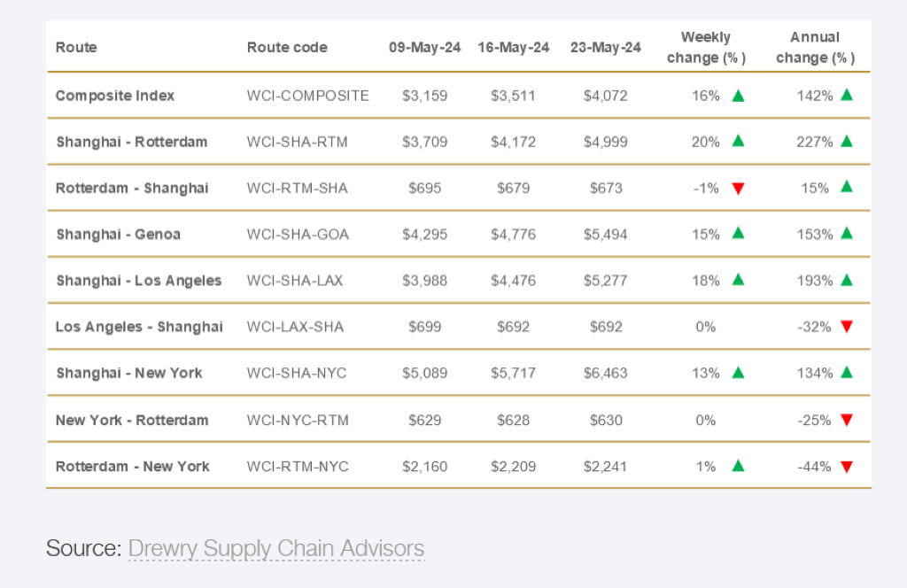Click the 23-May-24 column header

click(606, 48)
